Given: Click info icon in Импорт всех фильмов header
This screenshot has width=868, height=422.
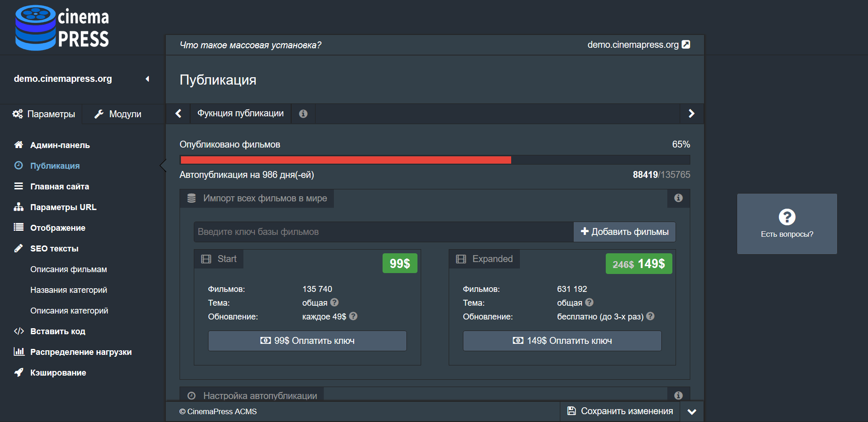Looking at the screenshot, I should pyautogui.click(x=678, y=198).
